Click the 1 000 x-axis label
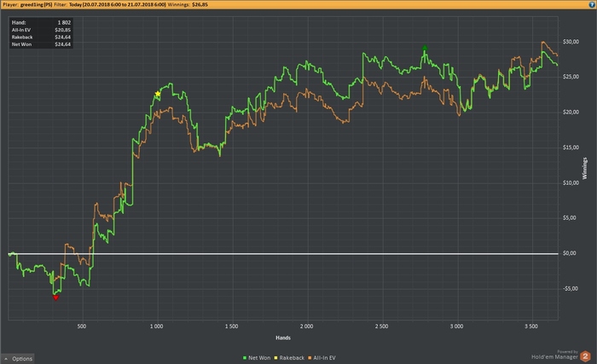The image size is (597, 364). click(x=156, y=326)
